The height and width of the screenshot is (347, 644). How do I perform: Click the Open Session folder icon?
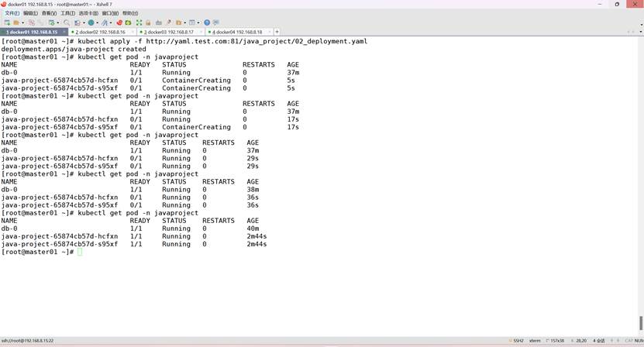[x=16, y=22]
